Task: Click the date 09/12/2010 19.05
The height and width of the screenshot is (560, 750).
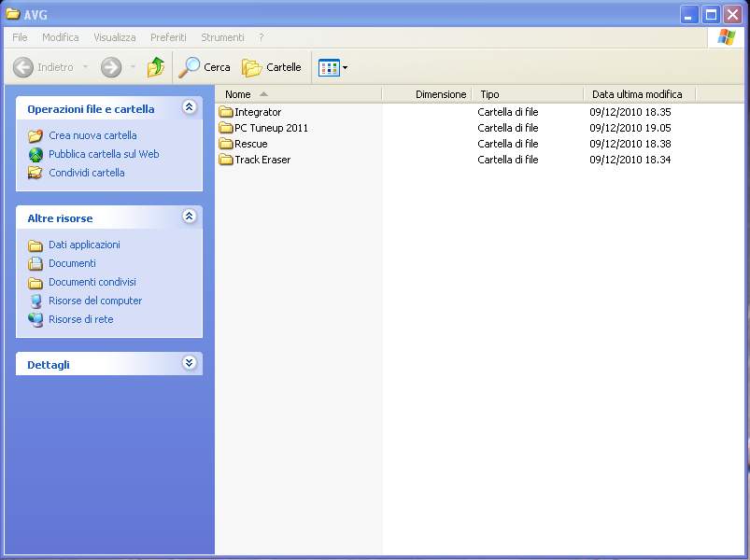Action: (630, 128)
